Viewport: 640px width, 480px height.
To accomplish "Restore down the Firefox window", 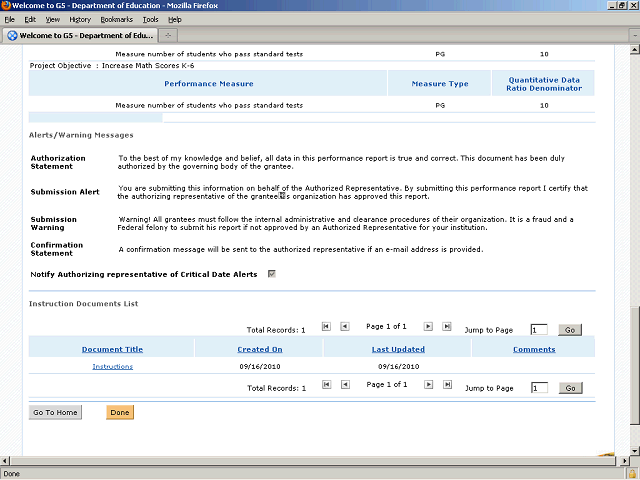I will 622,6.
